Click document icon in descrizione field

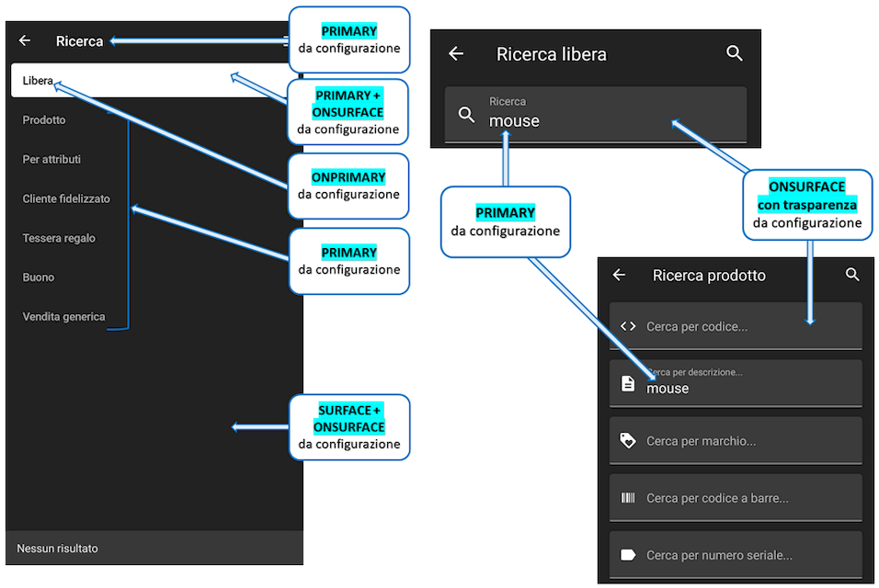pos(628,384)
